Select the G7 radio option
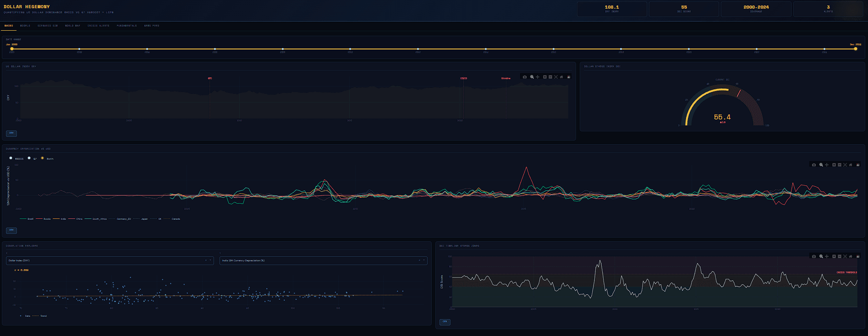This screenshot has height=336, width=868. [x=29, y=158]
